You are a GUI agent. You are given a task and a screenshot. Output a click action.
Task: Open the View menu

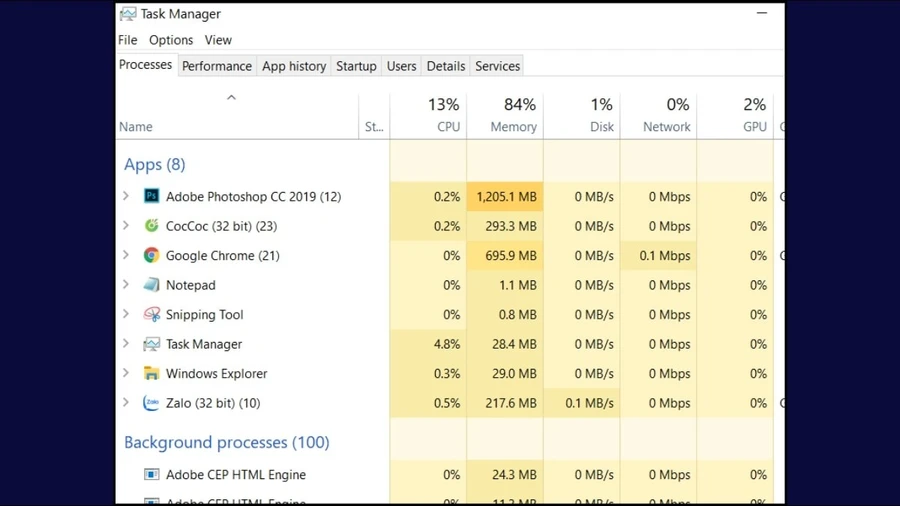pos(218,40)
